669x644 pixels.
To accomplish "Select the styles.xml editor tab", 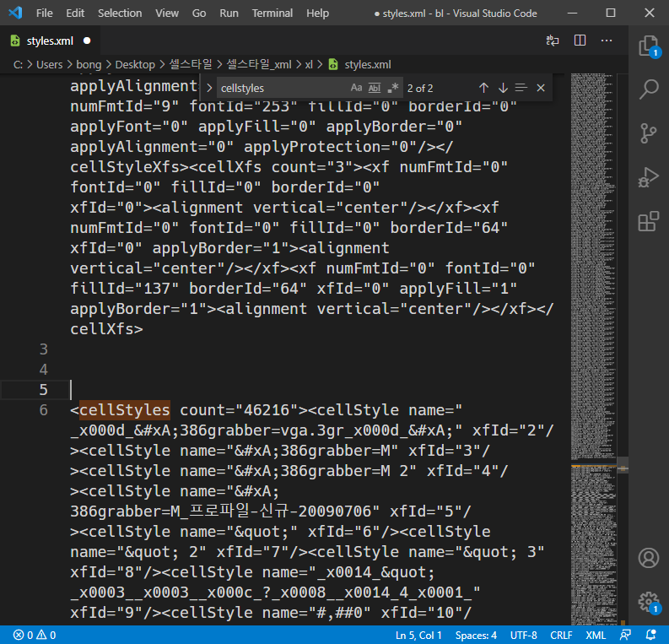I will point(51,41).
